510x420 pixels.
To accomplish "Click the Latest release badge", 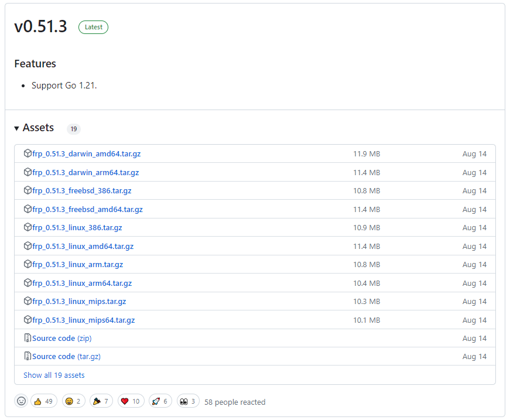I will pos(93,27).
